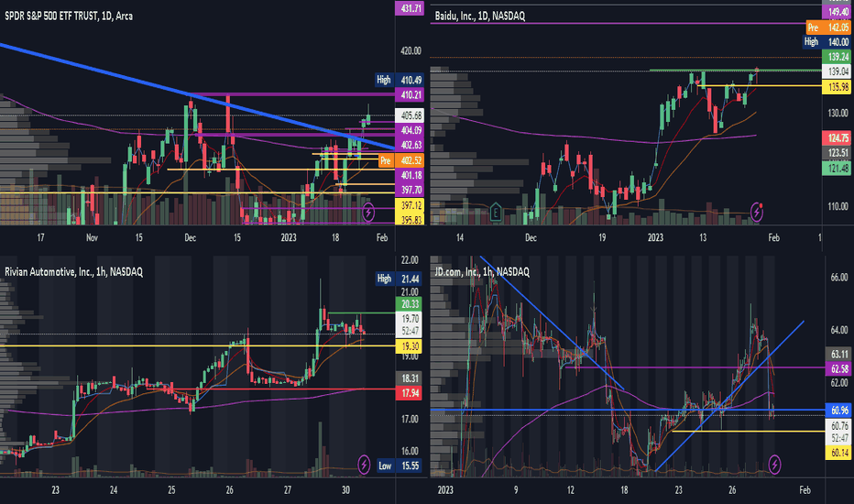
Task: Select the purple 410.21 price label
Action: pos(410,94)
